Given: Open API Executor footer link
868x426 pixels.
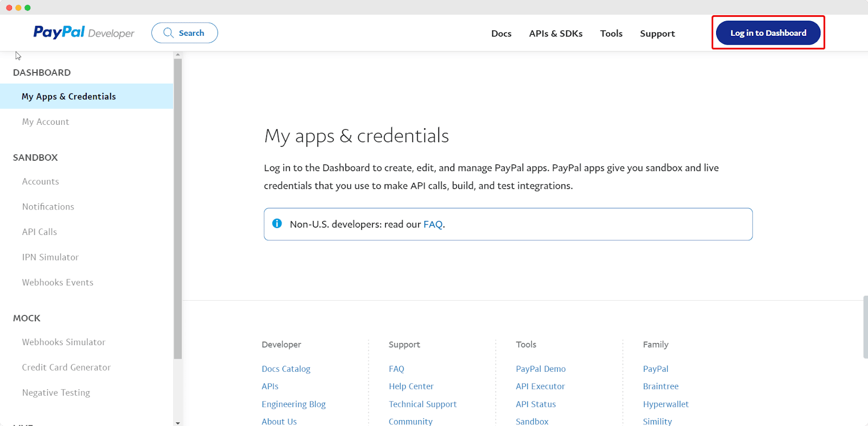Looking at the screenshot, I should pos(540,386).
